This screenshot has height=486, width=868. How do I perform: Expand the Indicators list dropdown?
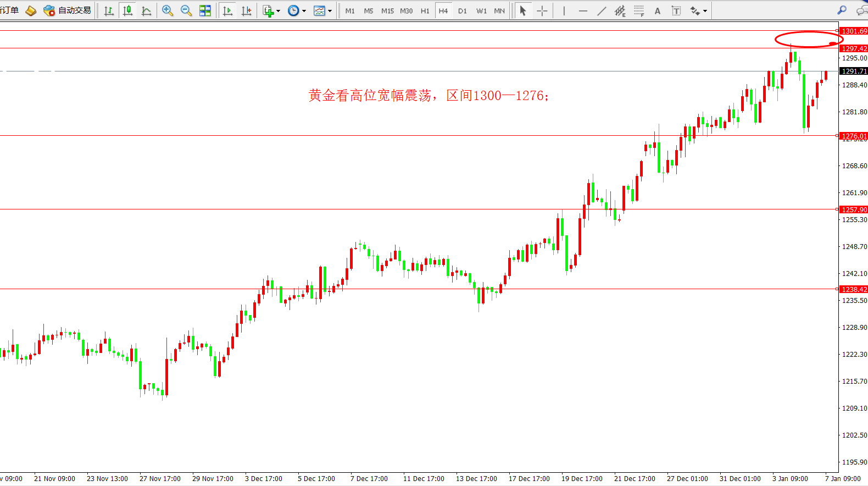click(271, 10)
